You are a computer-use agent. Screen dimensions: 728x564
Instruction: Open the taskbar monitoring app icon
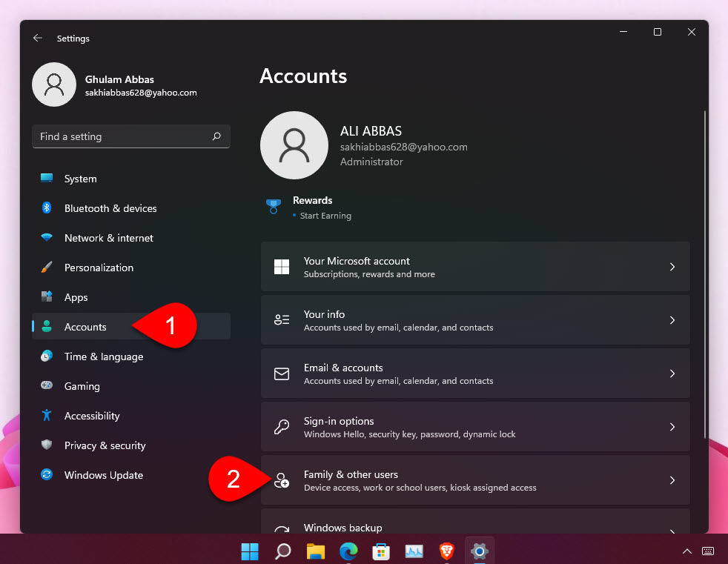tap(414, 551)
